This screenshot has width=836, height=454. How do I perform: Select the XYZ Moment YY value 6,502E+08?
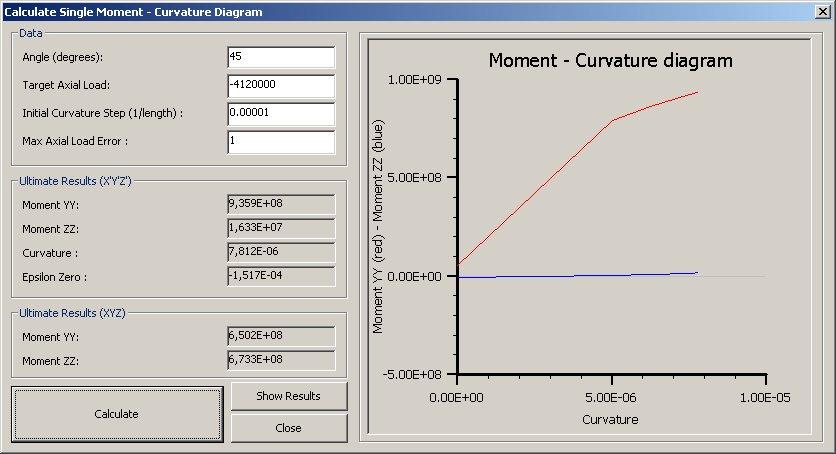pos(280,336)
